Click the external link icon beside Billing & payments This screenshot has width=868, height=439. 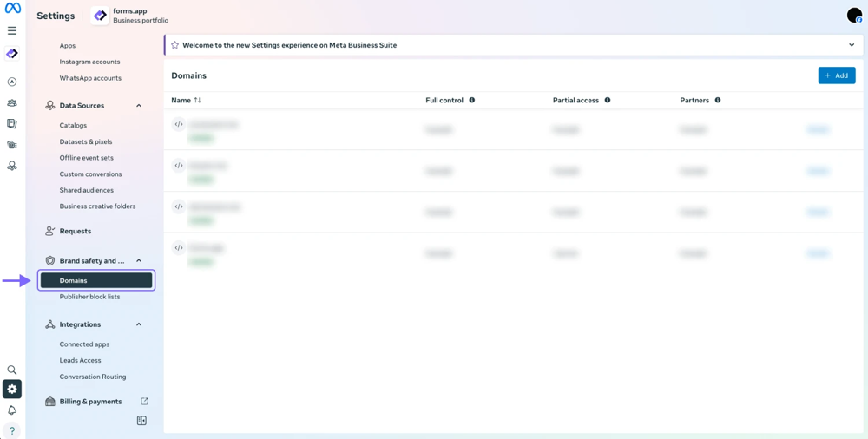(144, 402)
